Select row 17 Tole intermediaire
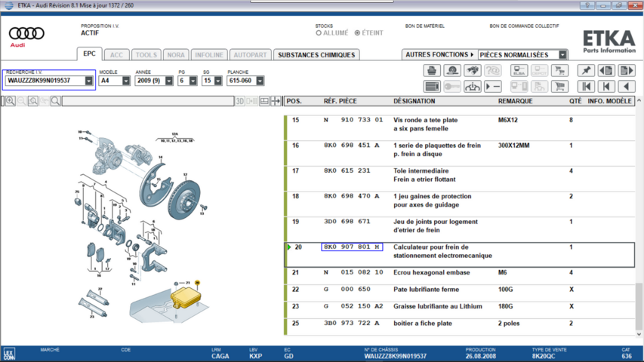644x362 pixels. (460, 179)
